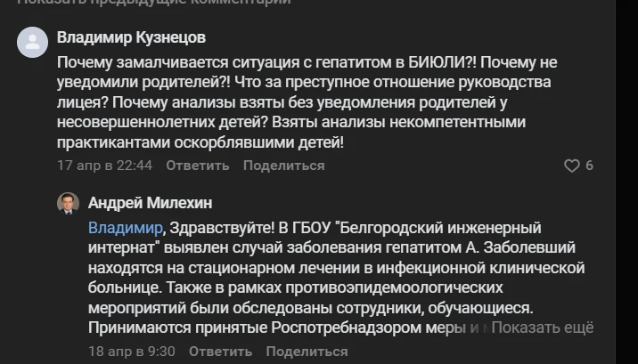Image resolution: width=638 pixels, height=364 pixels.
Task: Open Андрей Милехин's profile photo
Action: click(68, 203)
